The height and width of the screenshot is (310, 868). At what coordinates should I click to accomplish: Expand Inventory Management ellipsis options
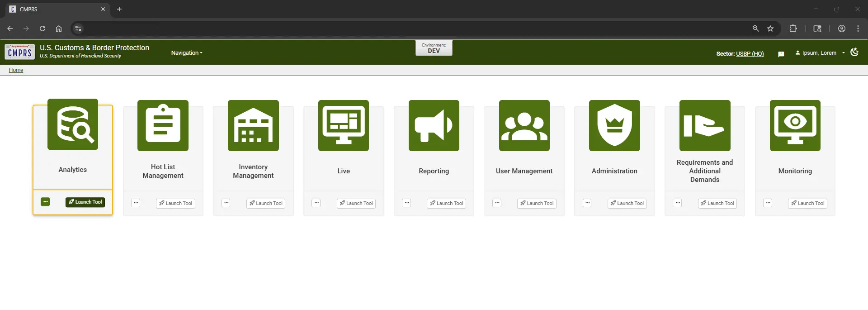click(x=226, y=203)
